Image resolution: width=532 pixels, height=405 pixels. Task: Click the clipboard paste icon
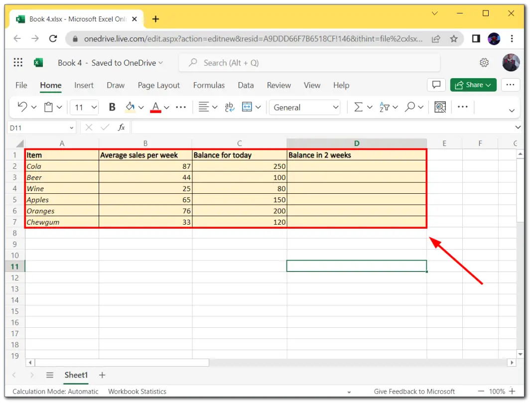[x=48, y=107]
